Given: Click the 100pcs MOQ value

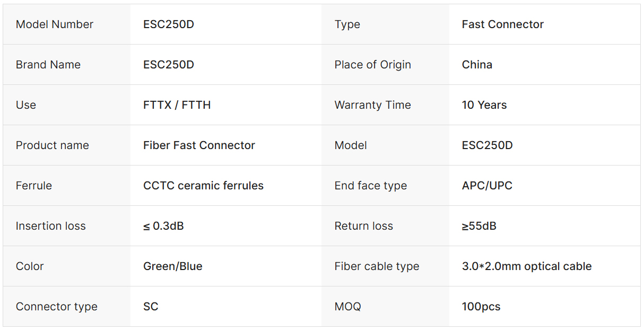Looking at the screenshot, I should (x=481, y=307).
